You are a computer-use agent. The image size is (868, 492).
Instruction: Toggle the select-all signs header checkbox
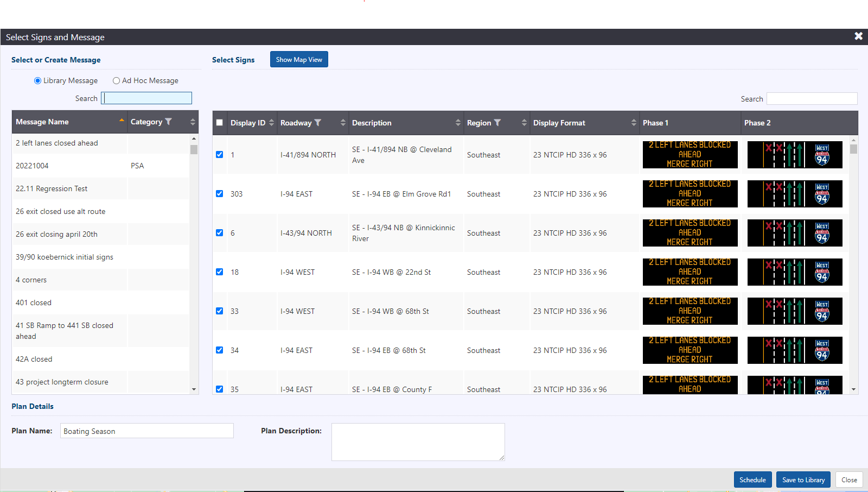(x=219, y=123)
